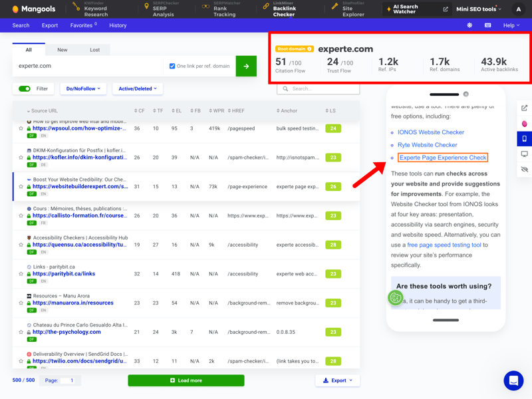Open preview in new tab icon
Viewport: 532px width, 399px height.
coord(524,108)
